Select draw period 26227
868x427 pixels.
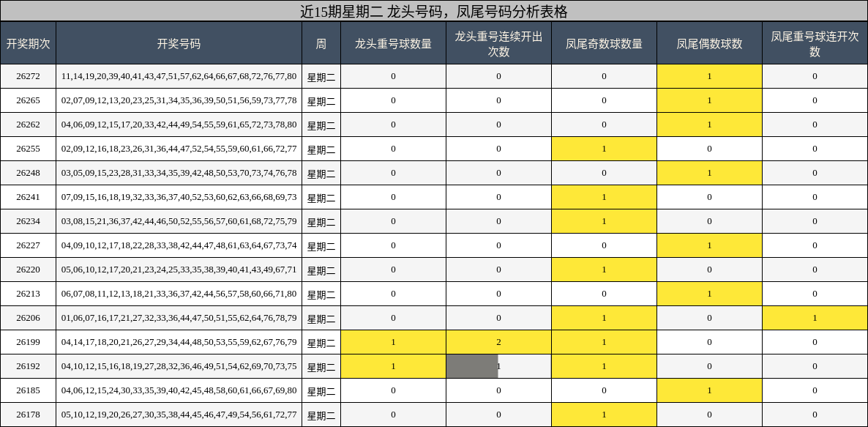pos(29,245)
